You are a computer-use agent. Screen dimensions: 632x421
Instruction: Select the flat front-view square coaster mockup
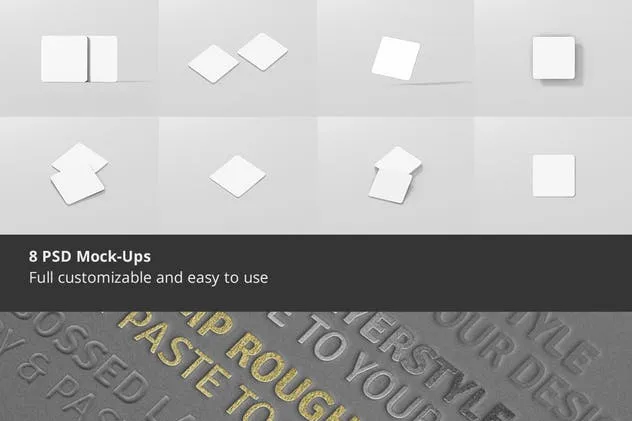click(553, 176)
